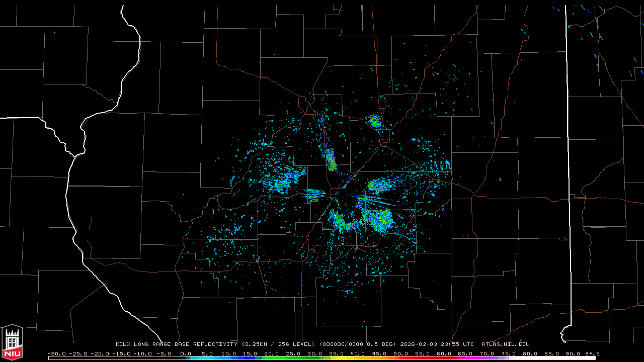Click the reflectivity color scale bar
This screenshot has height=362, width=644.
point(322,358)
